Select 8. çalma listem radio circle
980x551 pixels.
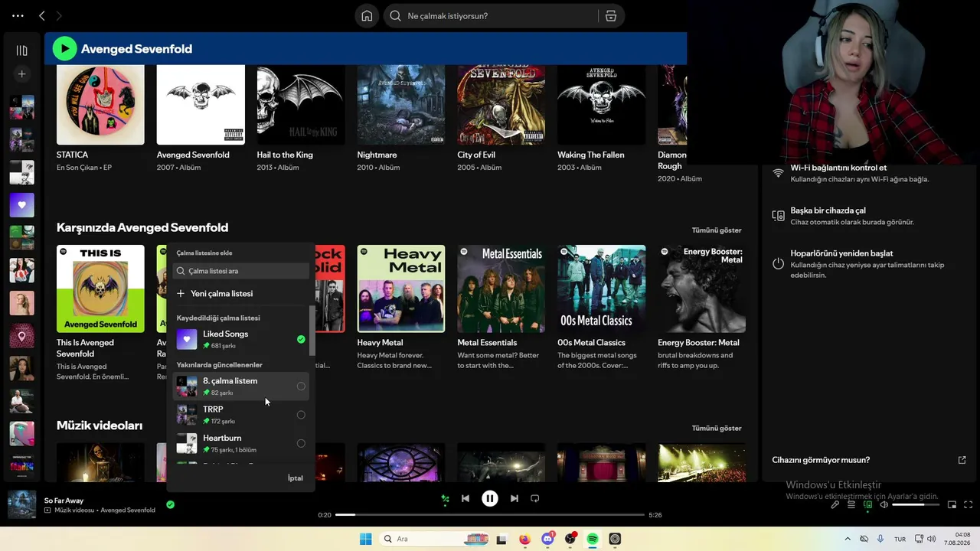tap(301, 386)
